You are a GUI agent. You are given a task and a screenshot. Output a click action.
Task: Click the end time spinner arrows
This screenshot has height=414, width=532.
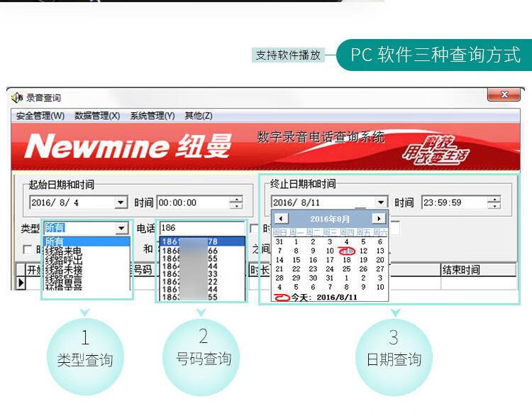494,203
